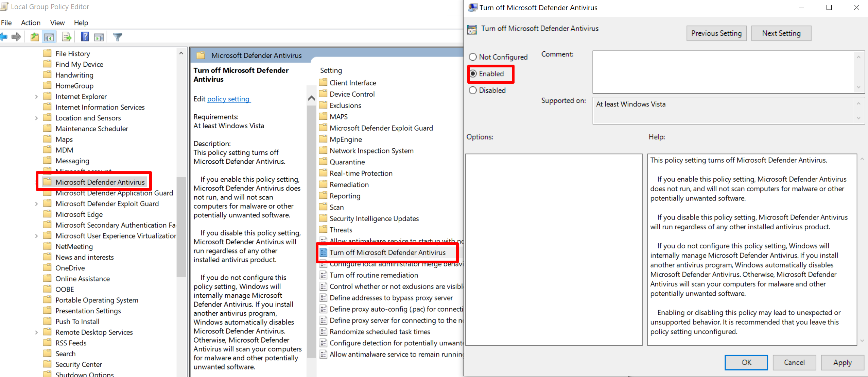
Task: Open the Real-time Protection folder
Action: click(x=361, y=173)
